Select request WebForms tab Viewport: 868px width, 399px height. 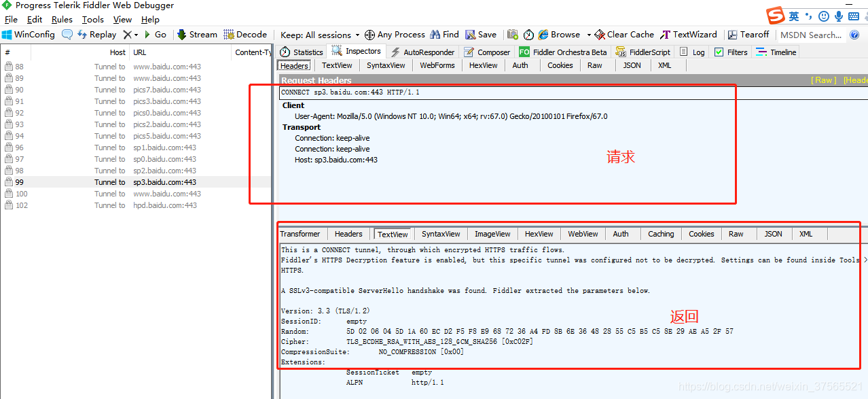coord(437,65)
